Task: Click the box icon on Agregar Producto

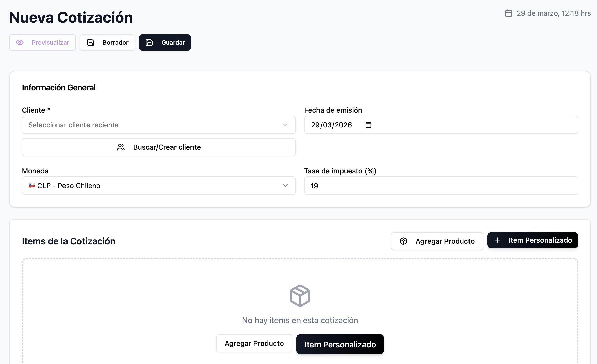Action: [x=403, y=241]
